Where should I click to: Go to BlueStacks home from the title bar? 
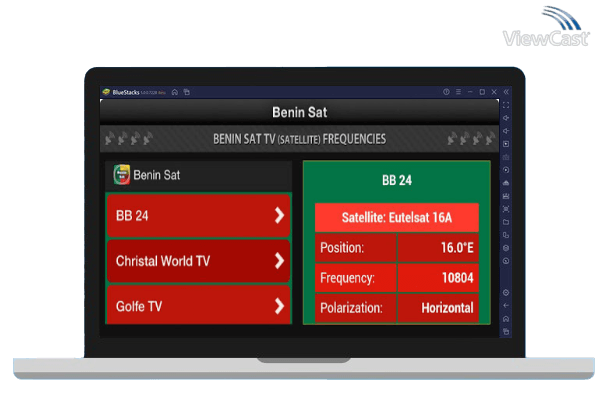175,92
